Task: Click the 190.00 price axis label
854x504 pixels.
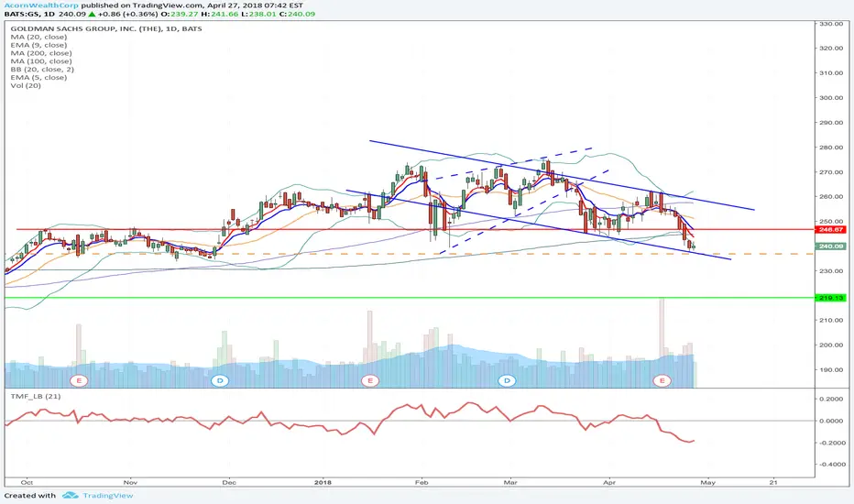Action: pyautogui.click(x=831, y=369)
